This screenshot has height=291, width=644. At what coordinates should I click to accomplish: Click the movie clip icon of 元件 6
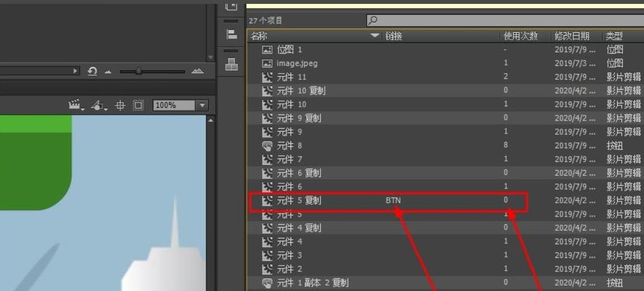pos(267,187)
